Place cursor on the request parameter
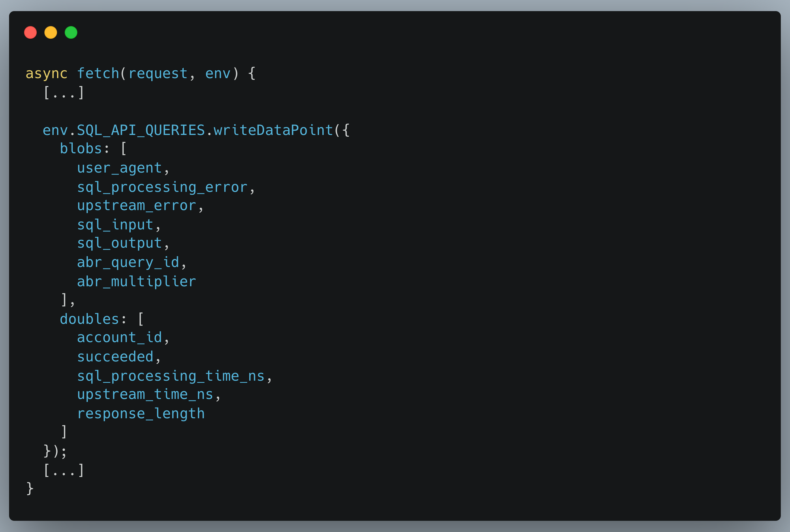The height and width of the screenshot is (532, 790). click(158, 73)
